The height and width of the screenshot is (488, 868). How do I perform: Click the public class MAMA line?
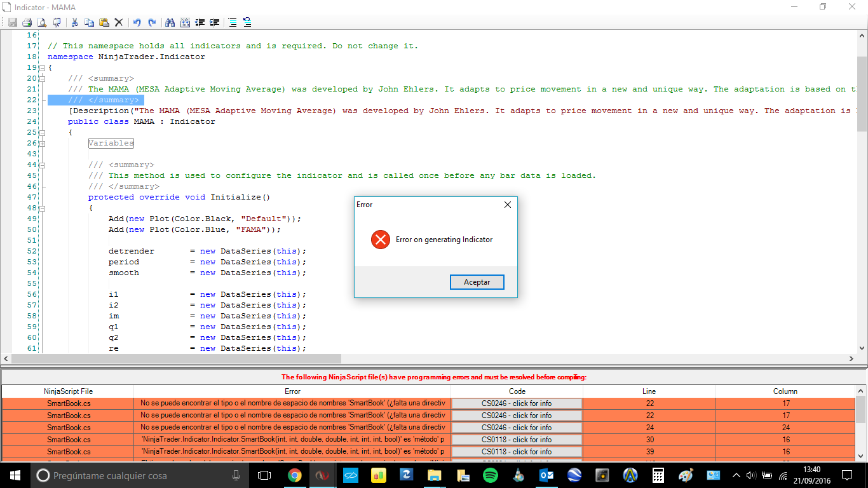pyautogui.click(x=142, y=121)
